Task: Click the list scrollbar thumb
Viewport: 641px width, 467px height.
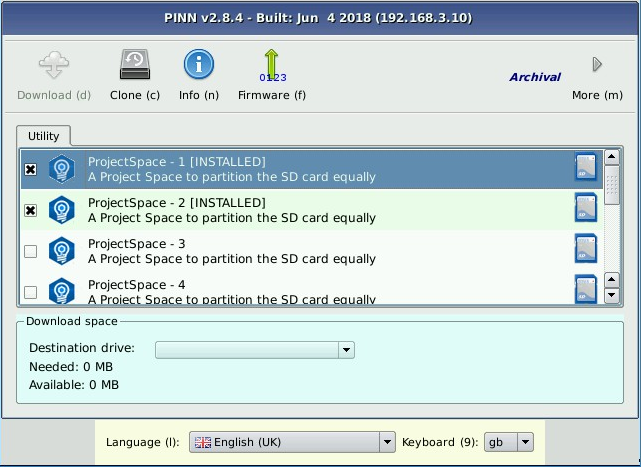Action: click(x=612, y=185)
